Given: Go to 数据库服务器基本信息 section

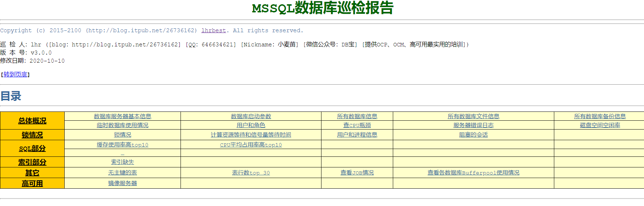Looking at the screenshot, I should [123, 116].
